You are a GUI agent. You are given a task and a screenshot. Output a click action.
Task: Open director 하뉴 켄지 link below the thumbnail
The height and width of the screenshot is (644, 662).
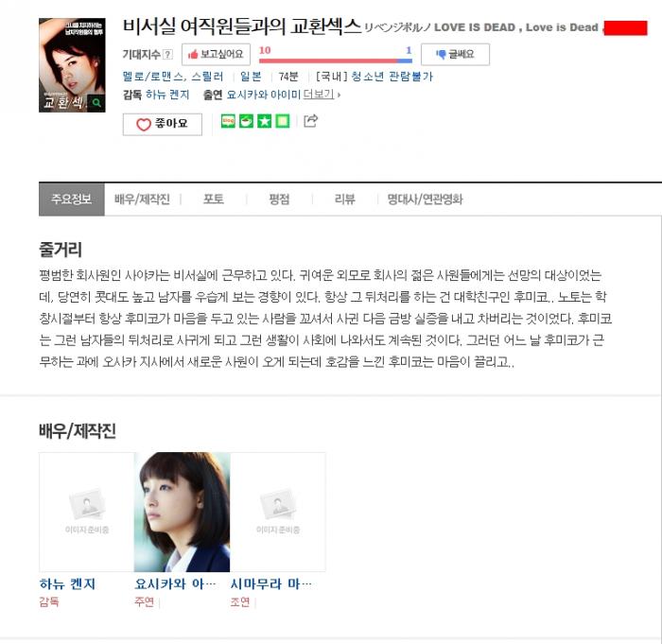point(67,583)
